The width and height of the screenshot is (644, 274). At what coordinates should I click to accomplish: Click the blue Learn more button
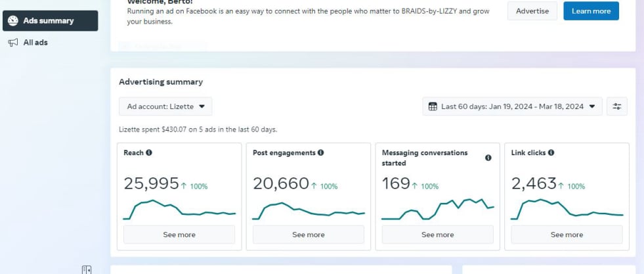(591, 11)
